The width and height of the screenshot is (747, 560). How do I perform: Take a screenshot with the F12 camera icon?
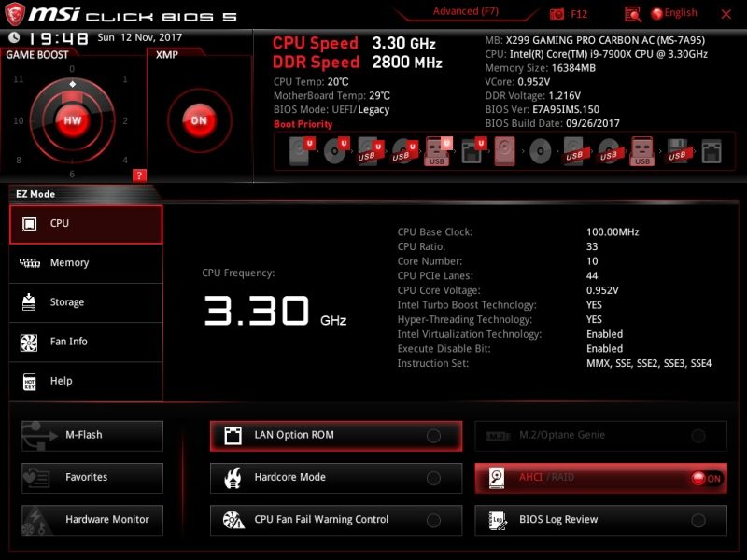tap(557, 13)
